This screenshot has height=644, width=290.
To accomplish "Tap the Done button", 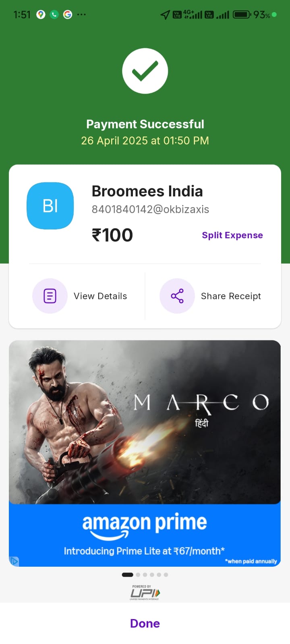I will [145, 623].
